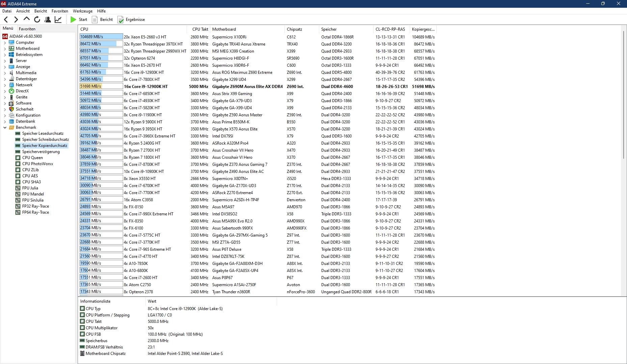The width and height of the screenshot is (627, 364).
Task: Click the CPU PhotoWorxx chip icon
Action: coord(18,164)
